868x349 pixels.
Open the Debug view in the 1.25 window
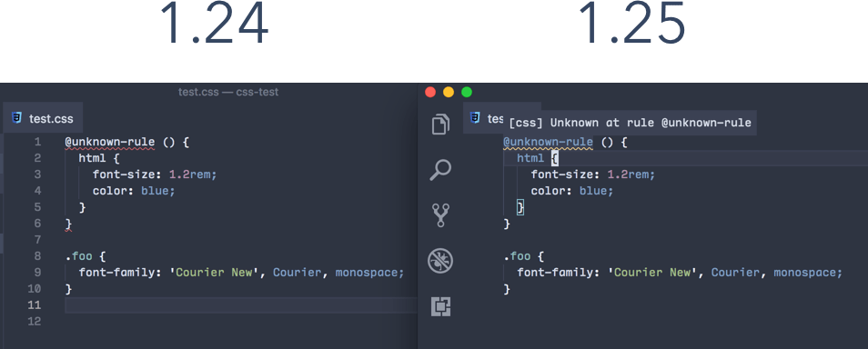(440, 261)
